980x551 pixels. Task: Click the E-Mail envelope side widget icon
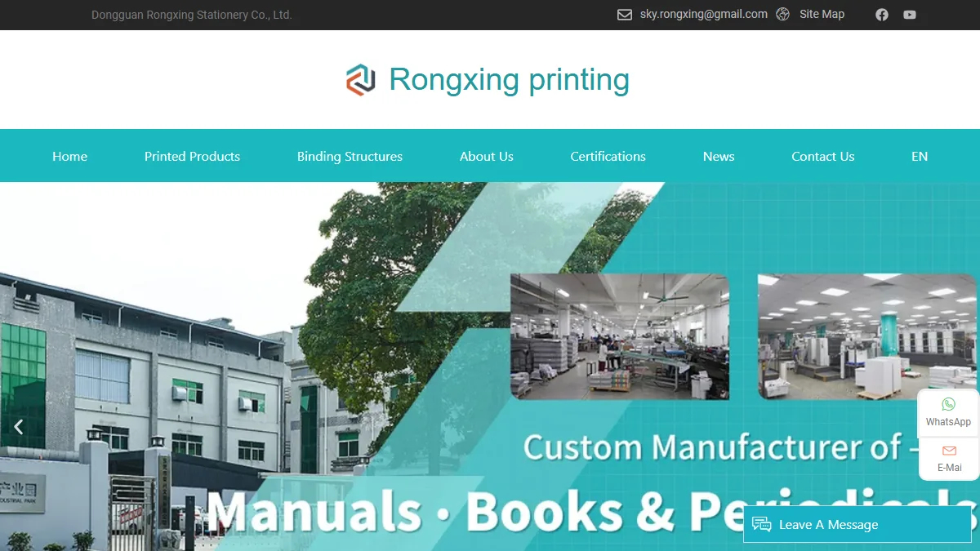click(949, 451)
